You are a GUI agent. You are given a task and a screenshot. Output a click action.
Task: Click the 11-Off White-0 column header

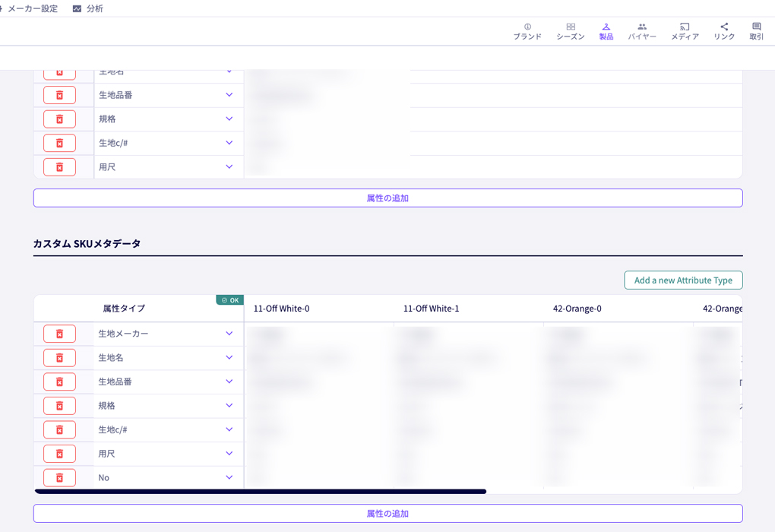pyautogui.click(x=281, y=309)
